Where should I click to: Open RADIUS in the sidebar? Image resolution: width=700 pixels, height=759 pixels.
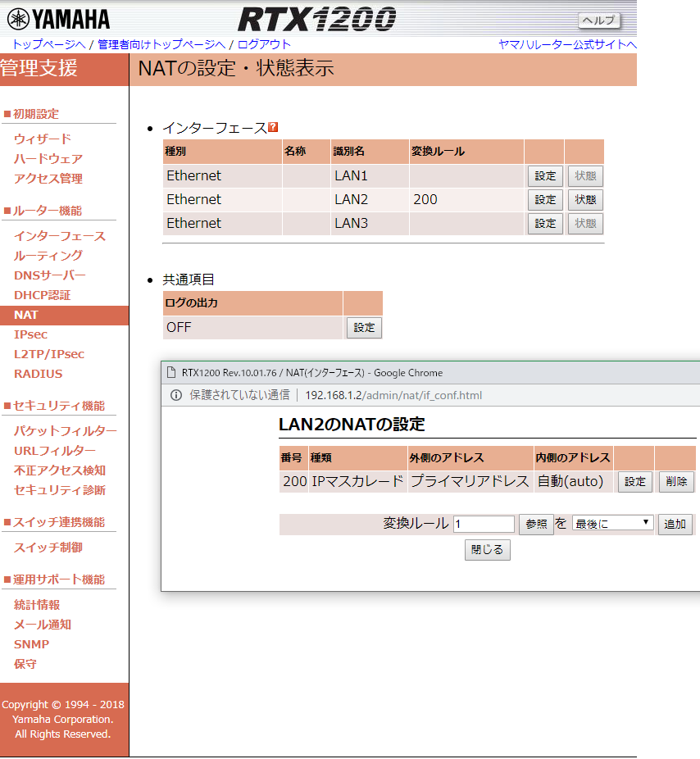click(39, 375)
